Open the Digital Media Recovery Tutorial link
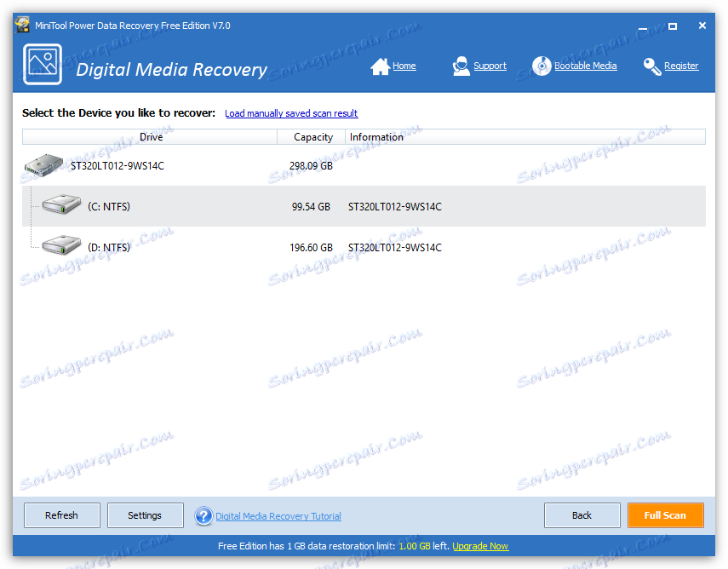The height and width of the screenshot is (569, 728). point(278,516)
